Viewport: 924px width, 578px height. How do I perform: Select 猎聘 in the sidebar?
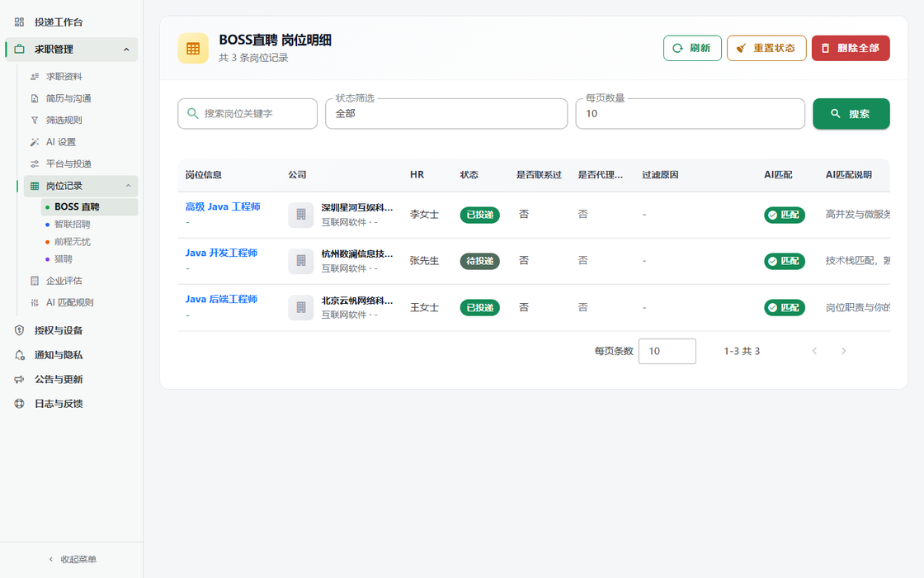point(90,259)
